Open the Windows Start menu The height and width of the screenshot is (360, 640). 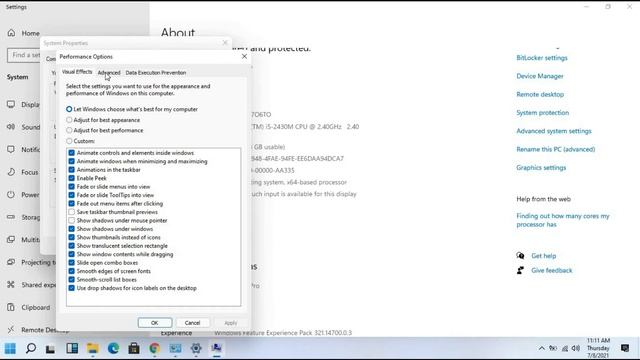(10, 348)
